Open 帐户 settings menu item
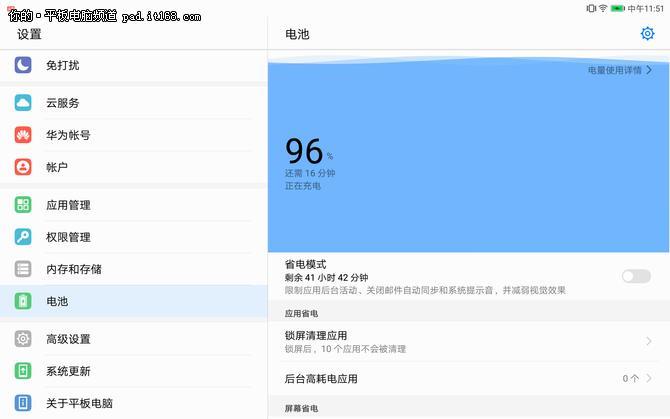This screenshot has width=670, height=419. click(133, 167)
